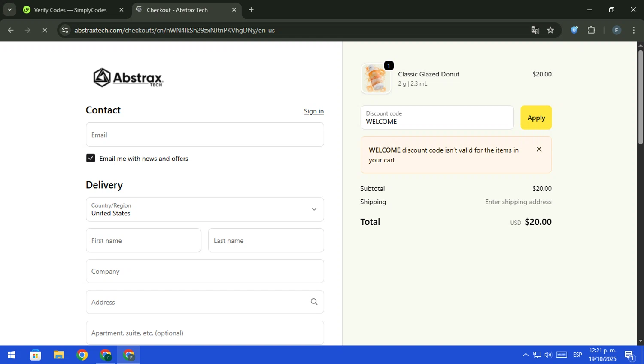Screen dimensions: 644x364
Task: Toggle Email me with news and offers
Action: [91, 158]
